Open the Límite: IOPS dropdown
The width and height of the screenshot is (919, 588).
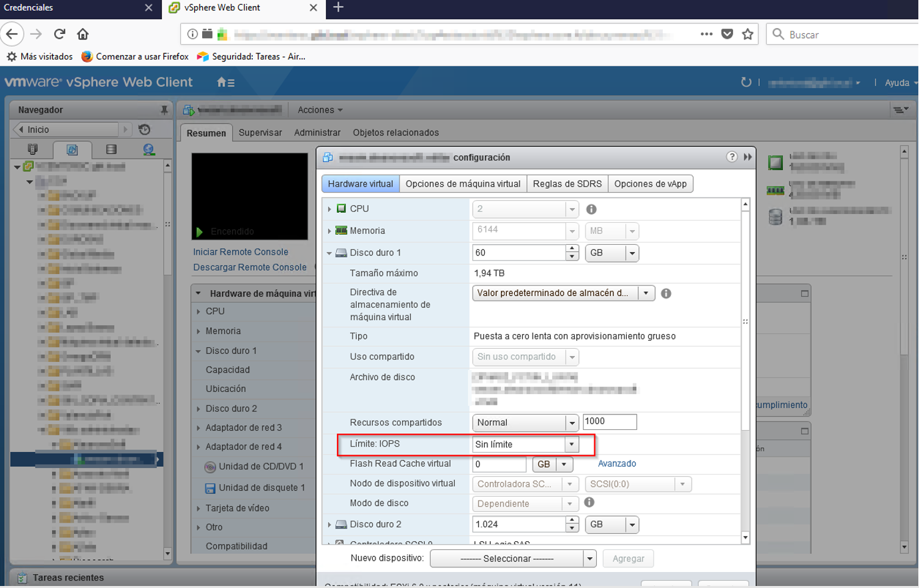pos(571,445)
